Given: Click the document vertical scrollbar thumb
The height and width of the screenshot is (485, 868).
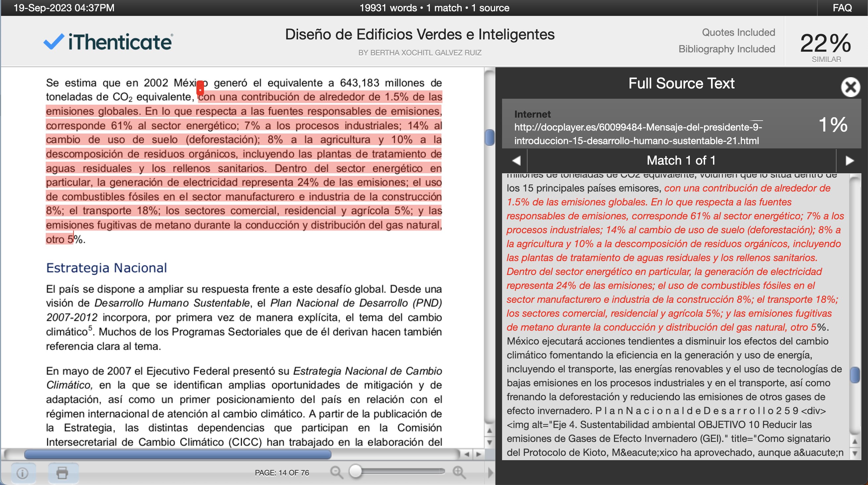Looking at the screenshot, I should (x=489, y=137).
